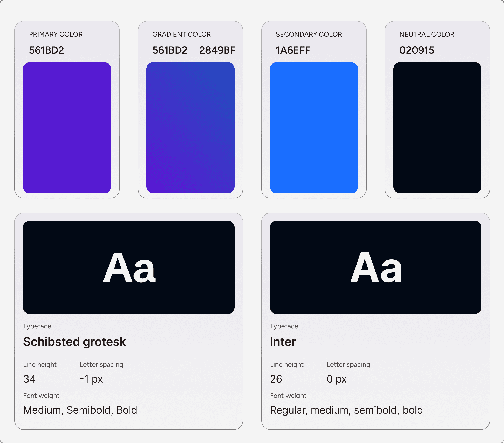The height and width of the screenshot is (443, 504).
Task: Open the Inter typeface Aa preview
Action: click(375, 267)
